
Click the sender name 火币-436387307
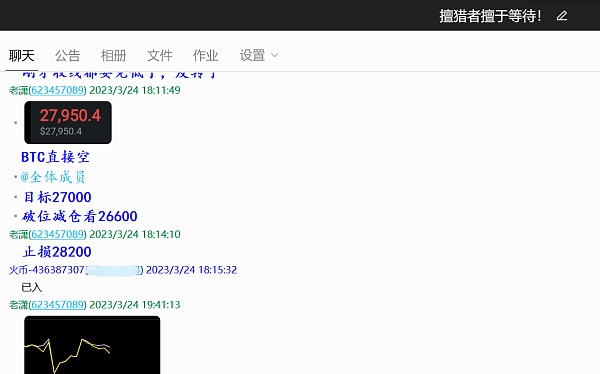(46, 270)
